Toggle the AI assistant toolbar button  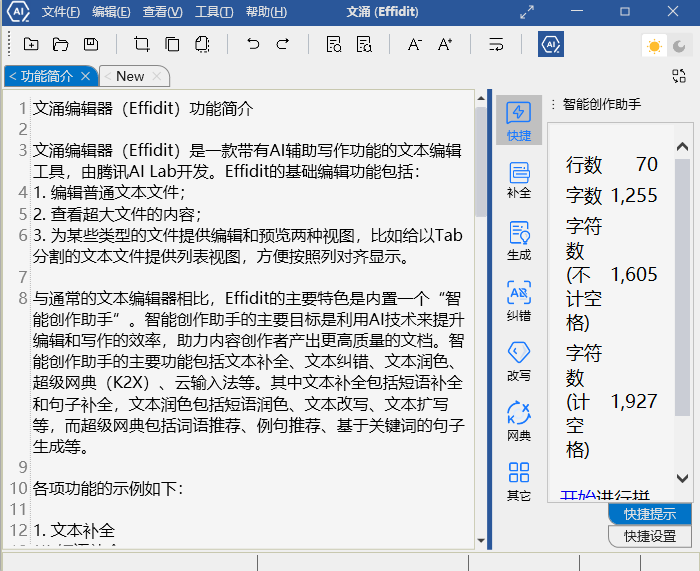(x=551, y=44)
